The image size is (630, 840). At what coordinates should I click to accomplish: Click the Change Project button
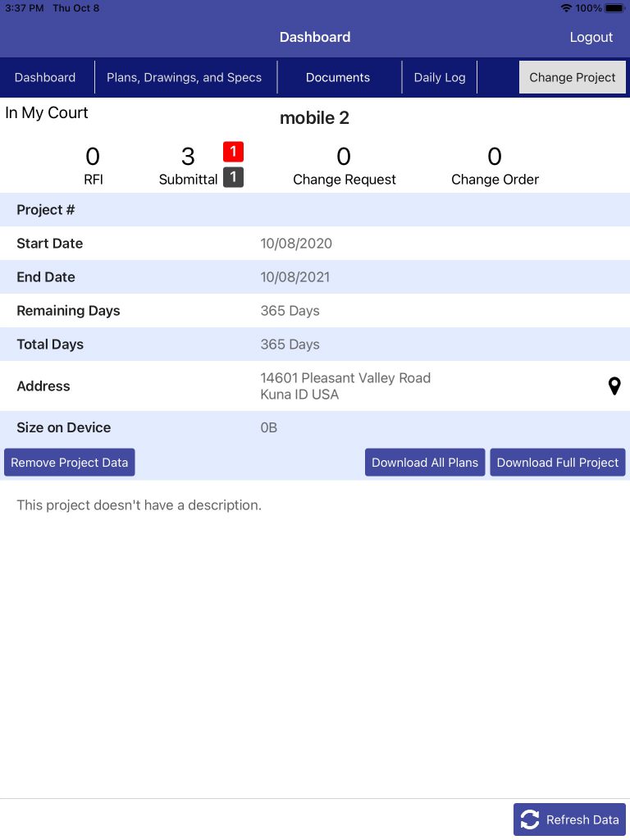point(572,77)
